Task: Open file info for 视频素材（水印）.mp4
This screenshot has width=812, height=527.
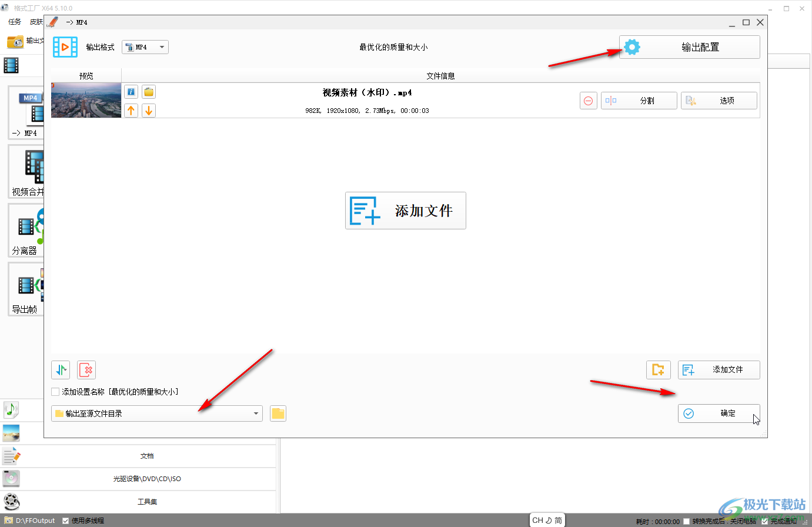Action: [131, 92]
